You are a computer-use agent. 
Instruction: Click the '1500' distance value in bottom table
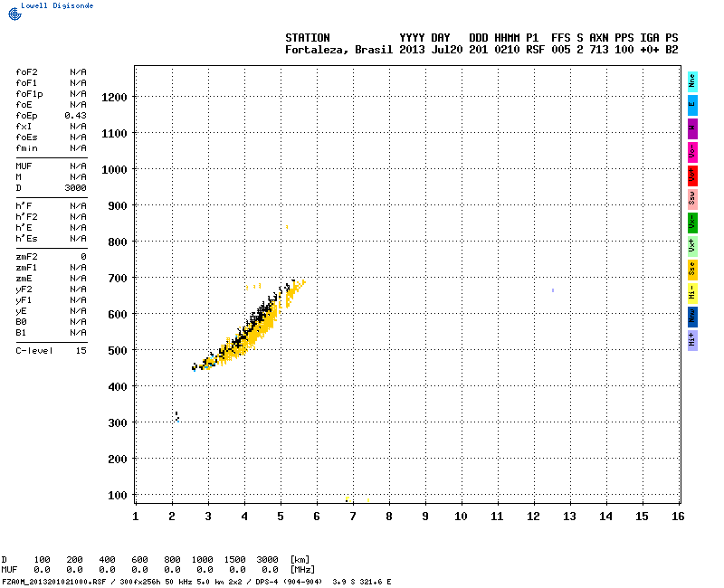tap(234, 560)
